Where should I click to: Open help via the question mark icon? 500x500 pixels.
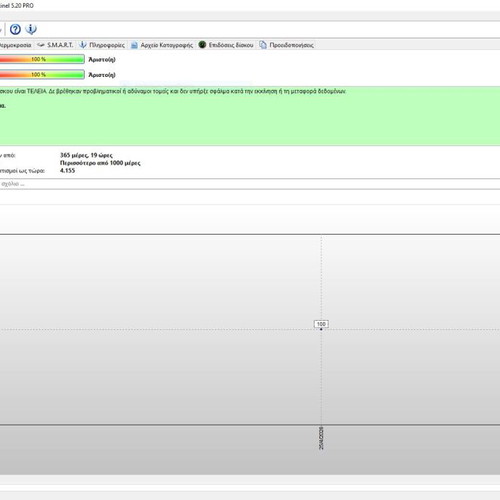click(x=15, y=29)
